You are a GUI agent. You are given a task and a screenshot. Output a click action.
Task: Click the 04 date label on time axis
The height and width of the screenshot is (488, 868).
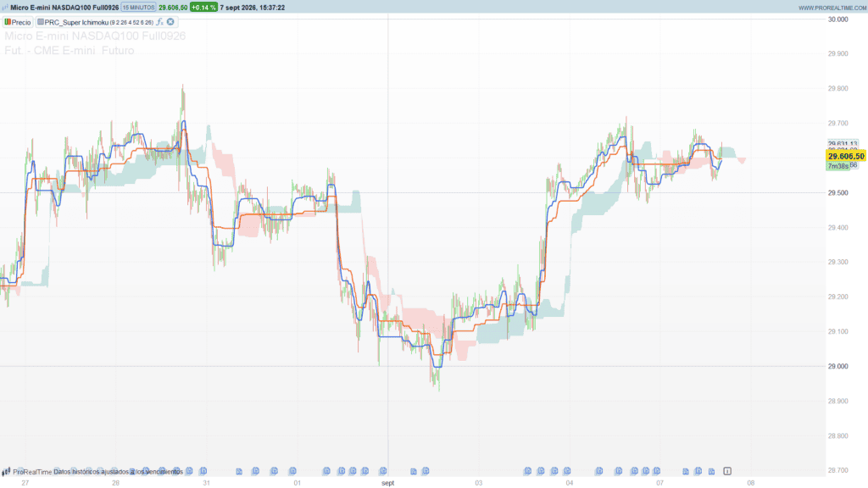[x=569, y=483]
